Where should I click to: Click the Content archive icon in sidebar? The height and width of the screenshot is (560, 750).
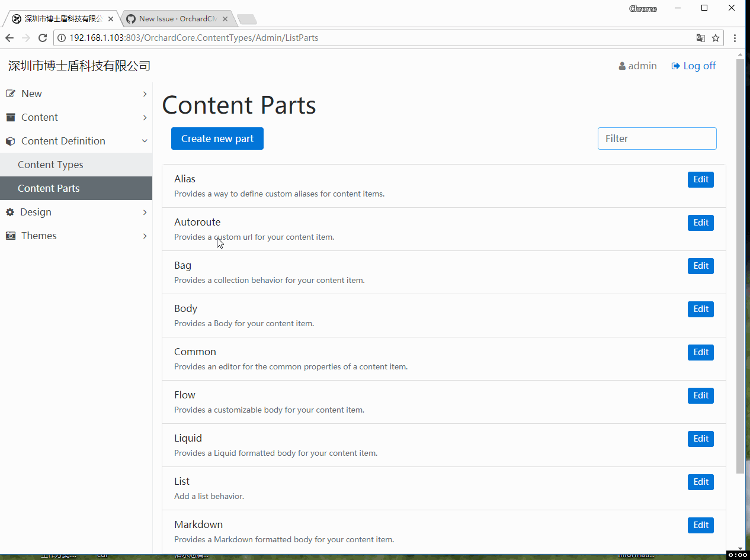click(x=10, y=117)
